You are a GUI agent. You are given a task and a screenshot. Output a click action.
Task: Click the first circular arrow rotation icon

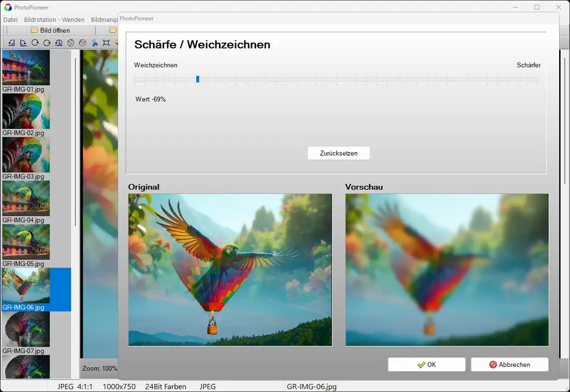coord(35,43)
